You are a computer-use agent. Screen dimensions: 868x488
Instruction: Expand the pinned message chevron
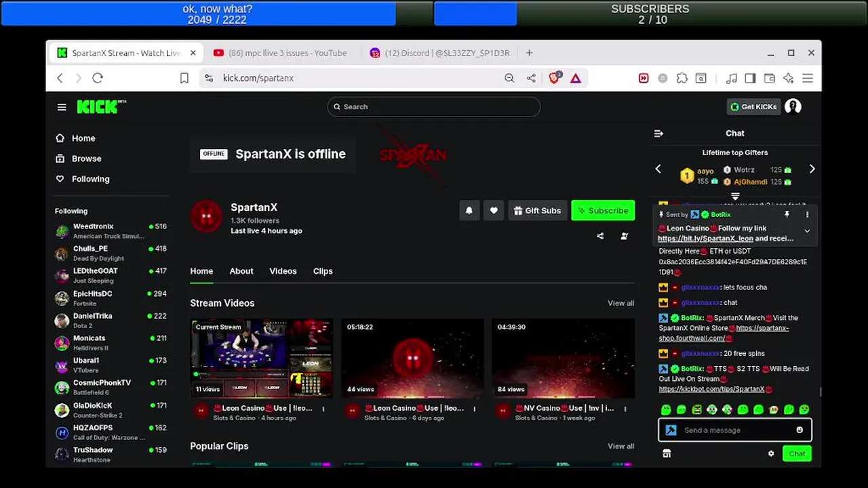(x=807, y=231)
